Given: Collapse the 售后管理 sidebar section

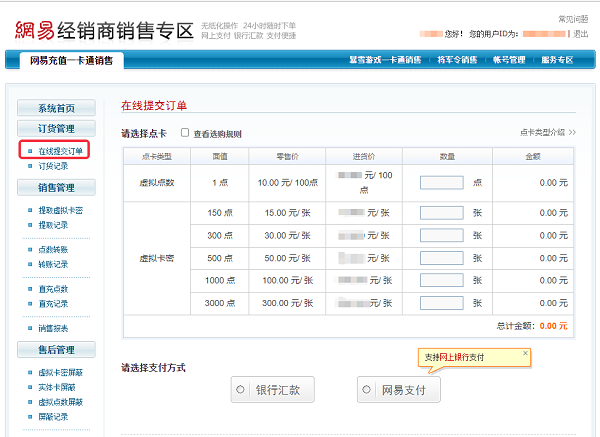Looking at the screenshot, I should (x=56, y=349).
